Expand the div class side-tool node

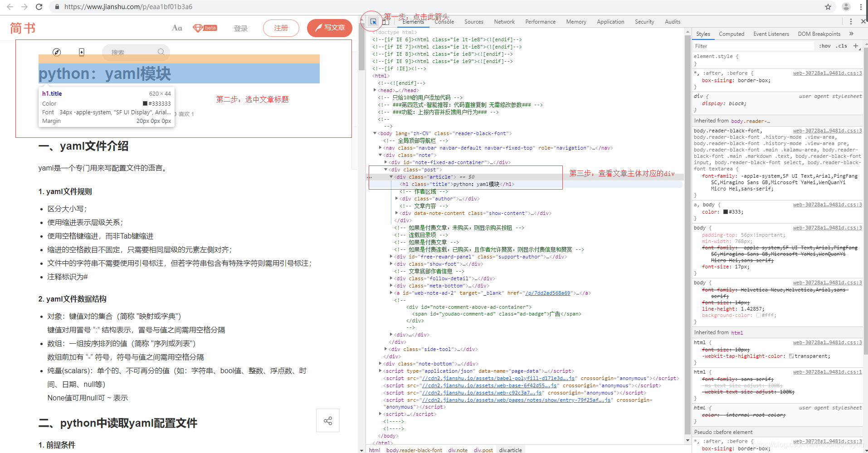[385, 349]
